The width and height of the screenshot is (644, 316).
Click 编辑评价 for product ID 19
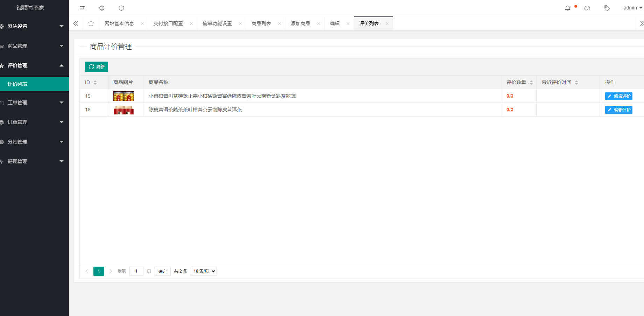click(618, 96)
